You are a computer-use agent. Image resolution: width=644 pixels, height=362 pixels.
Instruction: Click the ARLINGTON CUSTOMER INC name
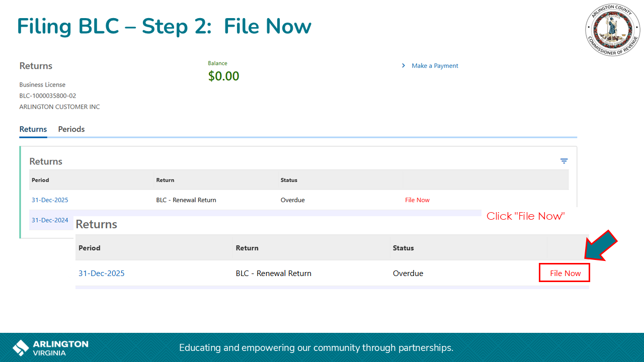(59, 107)
